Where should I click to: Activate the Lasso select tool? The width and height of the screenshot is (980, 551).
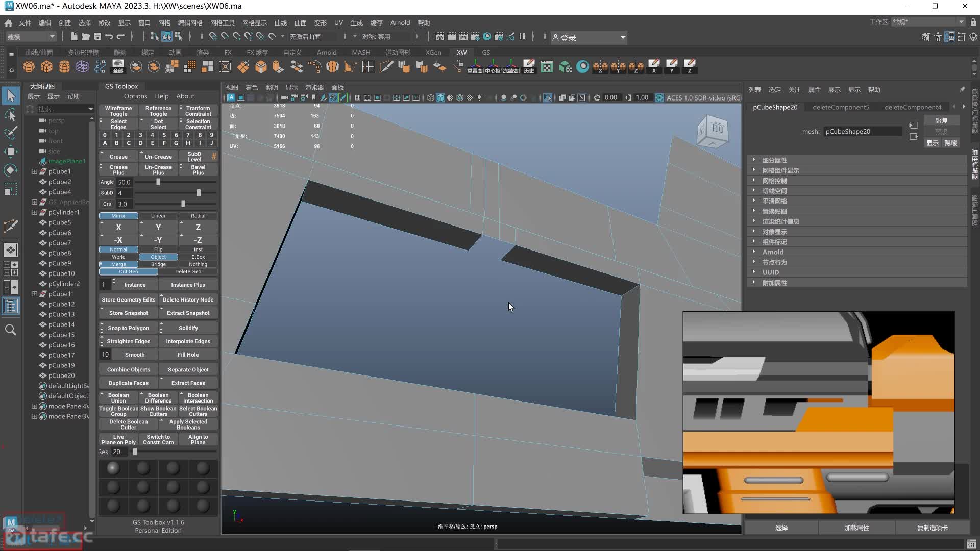[11, 115]
